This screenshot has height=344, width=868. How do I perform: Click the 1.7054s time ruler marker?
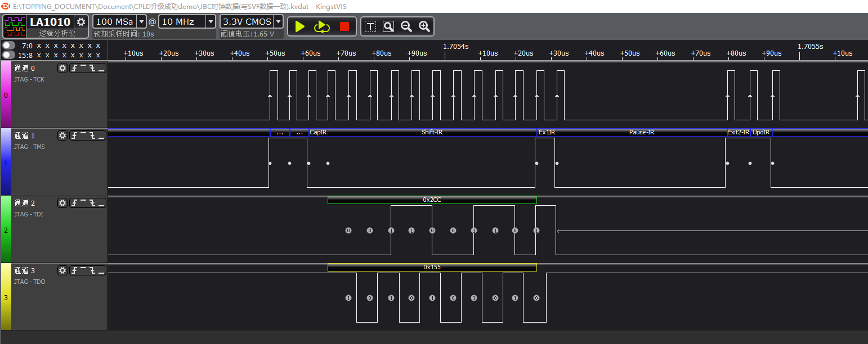(456, 46)
